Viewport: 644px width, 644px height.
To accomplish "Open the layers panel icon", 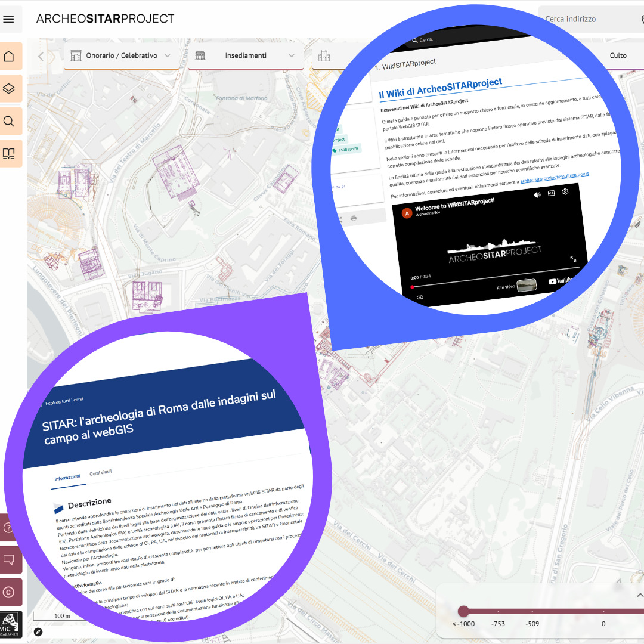I will click(8, 89).
